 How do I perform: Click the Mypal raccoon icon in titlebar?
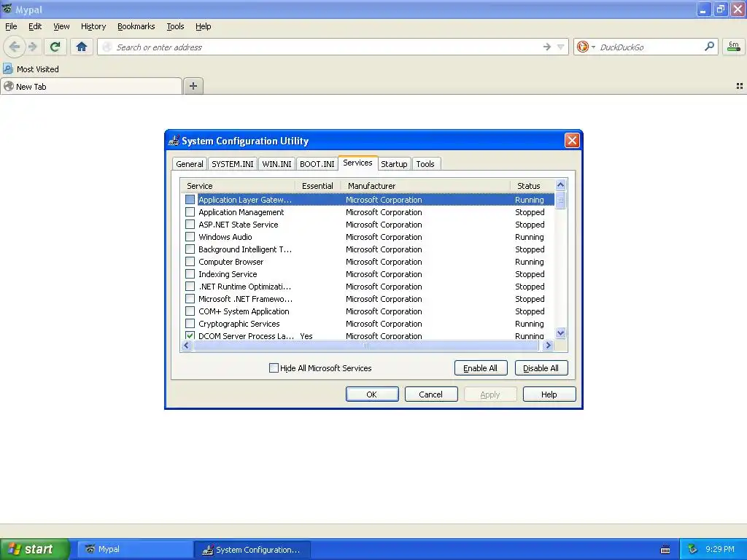(7, 9)
